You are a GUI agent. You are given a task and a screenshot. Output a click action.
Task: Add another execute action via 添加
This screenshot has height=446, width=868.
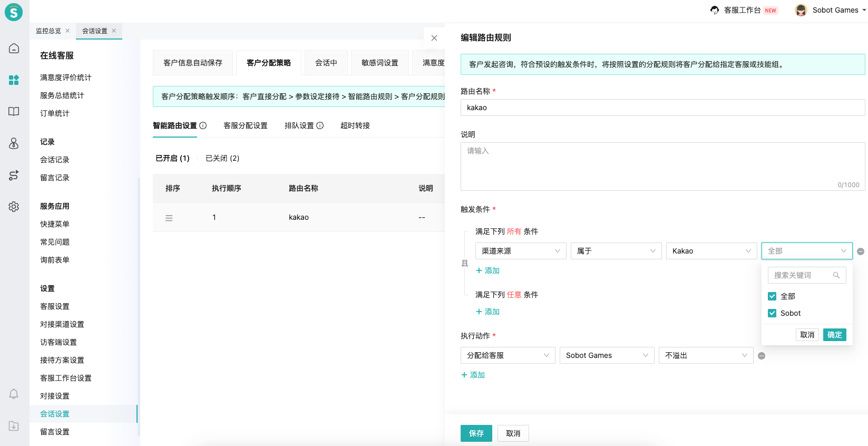click(x=473, y=375)
